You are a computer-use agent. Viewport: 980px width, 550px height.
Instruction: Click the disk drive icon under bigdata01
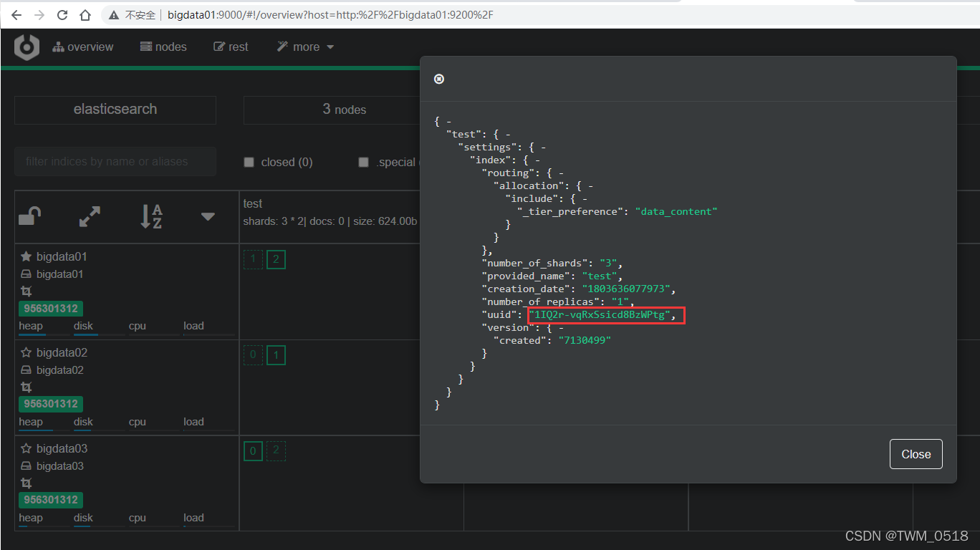pyautogui.click(x=26, y=274)
